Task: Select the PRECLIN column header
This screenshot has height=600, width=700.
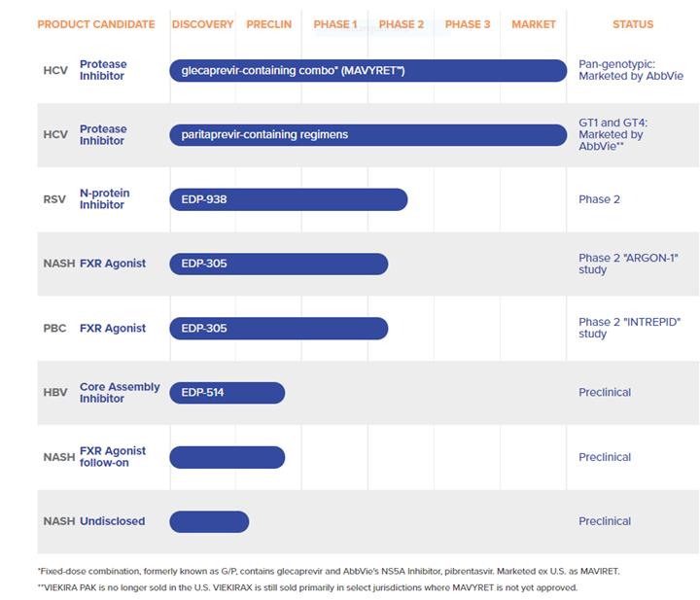Action: pyautogui.click(x=269, y=24)
